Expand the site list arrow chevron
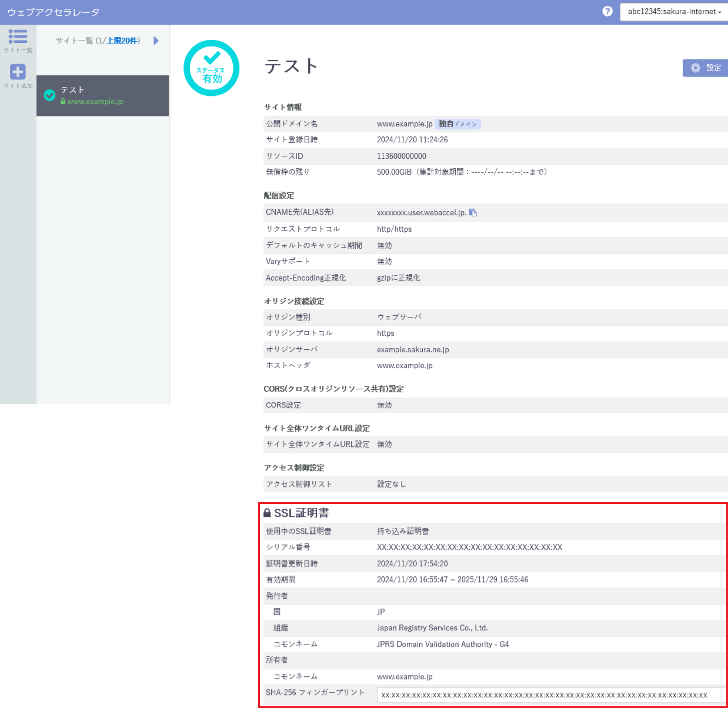Viewport: 728px width, 708px height. (156, 41)
